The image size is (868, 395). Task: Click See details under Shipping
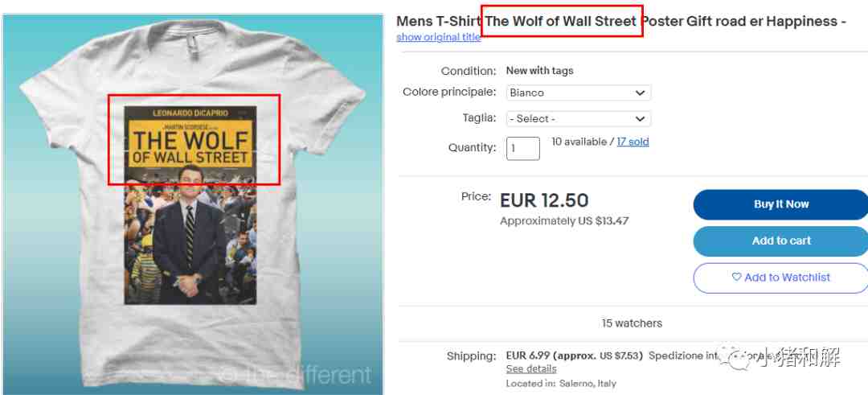click(x=531, y=369)
